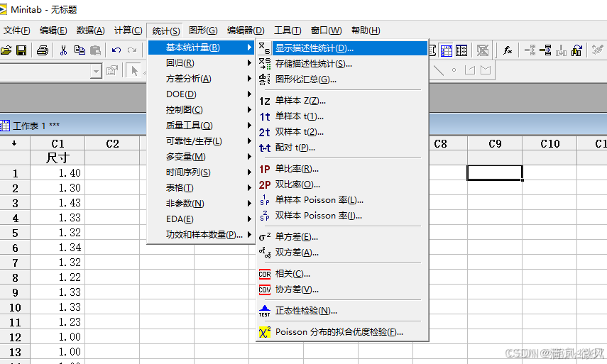Click the Open folder toolbar icon
The height and width of the screenshot is (364, 607).
coord(6,50)
